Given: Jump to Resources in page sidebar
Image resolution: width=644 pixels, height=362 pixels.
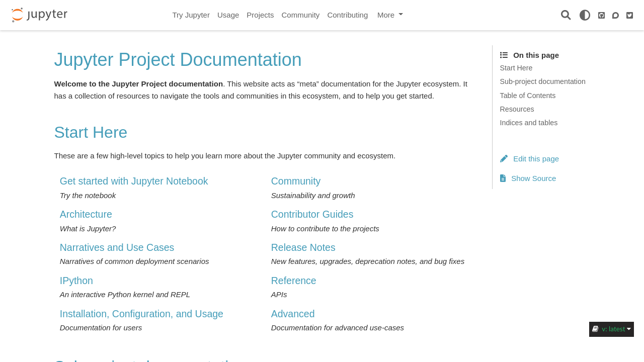Looking at the screenshot, I should 517,109.
